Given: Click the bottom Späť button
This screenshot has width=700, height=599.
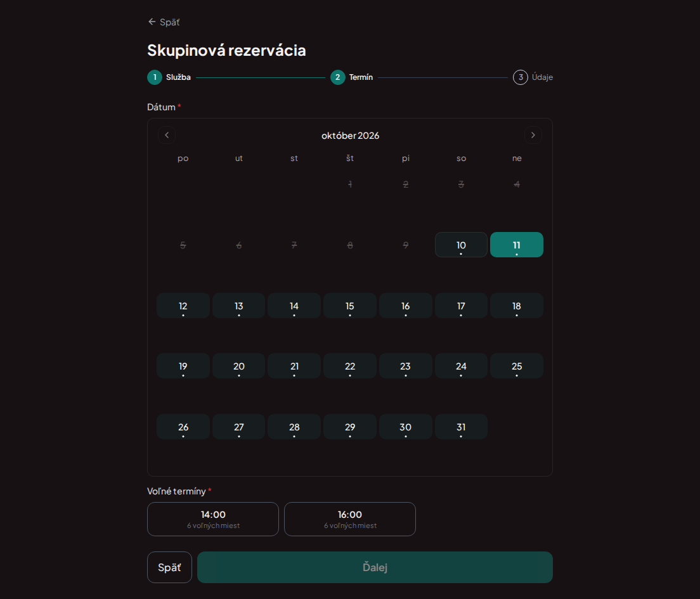Looking at the screenshot, I should tap(170, 567).
